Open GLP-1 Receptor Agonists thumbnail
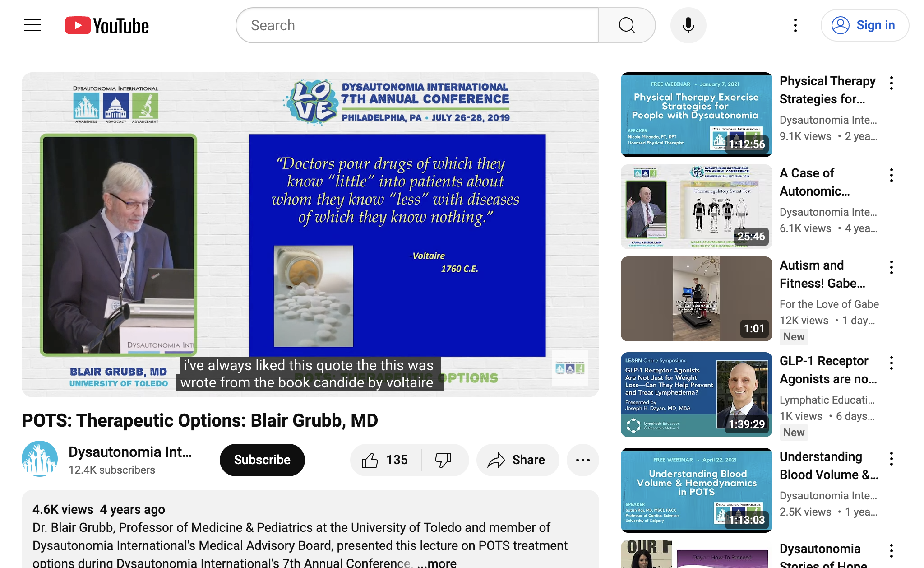Image resolution: width=924 pixels, height=568 pixels. [x=696, y=395]
